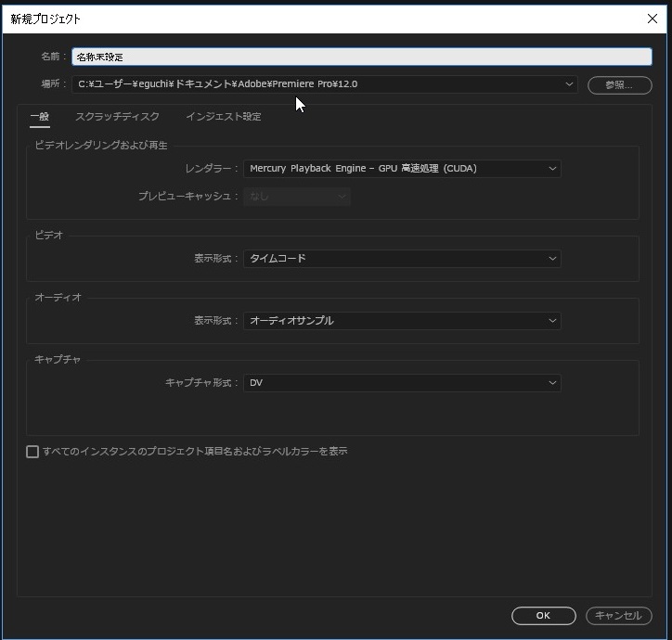Click the プレビューキャッシュ dropdown showing なし
Image resolution: width=672 pixels, height=640 pixels.
tap(296, 197)
